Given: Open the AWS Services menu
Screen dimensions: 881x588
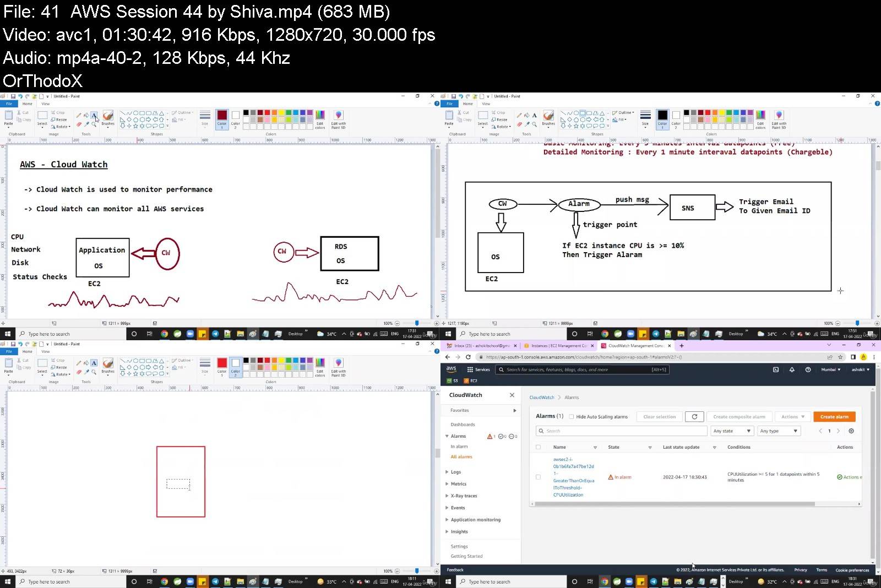Looking at the screenshot, I should tap(478, 369).
